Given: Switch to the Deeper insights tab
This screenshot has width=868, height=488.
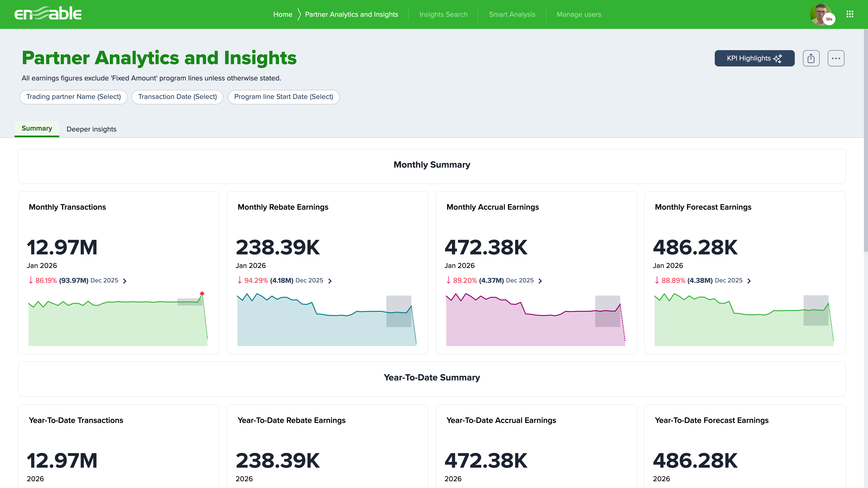Looking at the screenshot, I should 91,129.
